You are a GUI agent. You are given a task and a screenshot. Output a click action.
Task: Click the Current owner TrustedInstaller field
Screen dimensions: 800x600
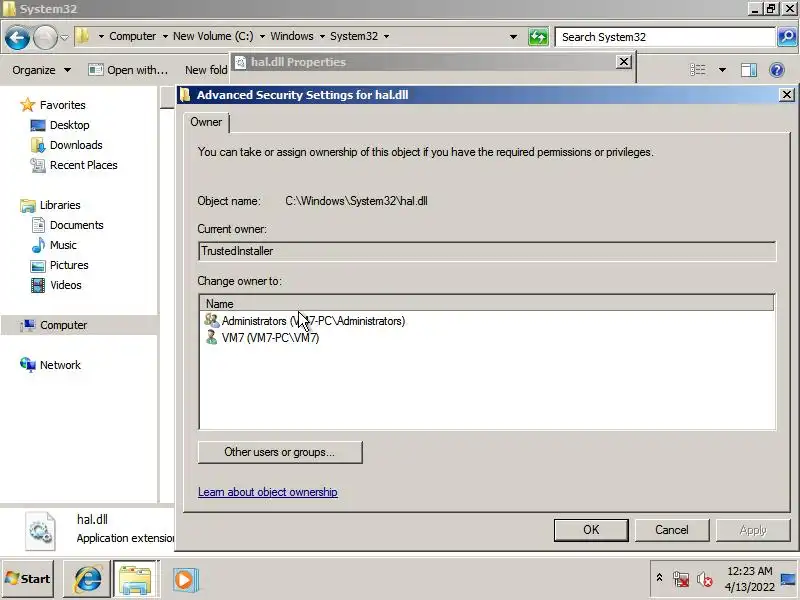tap(487, 251)
